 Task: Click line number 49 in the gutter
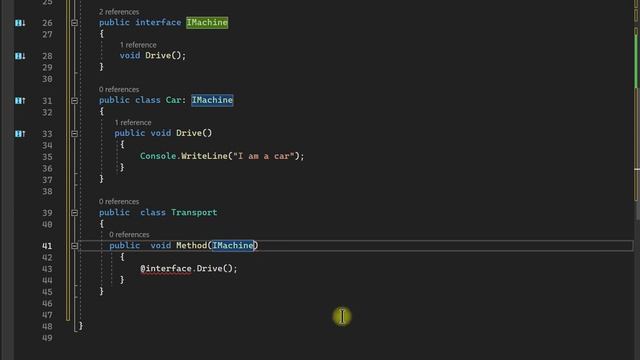47,338
